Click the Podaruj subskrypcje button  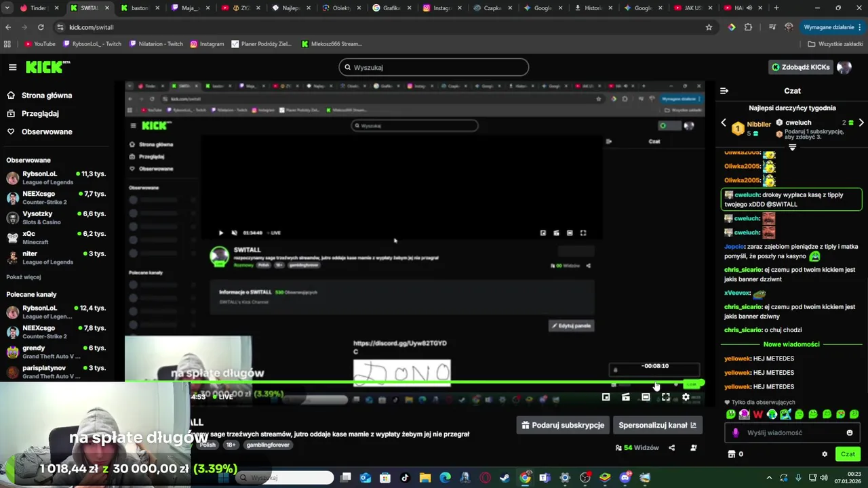[562, 425]
